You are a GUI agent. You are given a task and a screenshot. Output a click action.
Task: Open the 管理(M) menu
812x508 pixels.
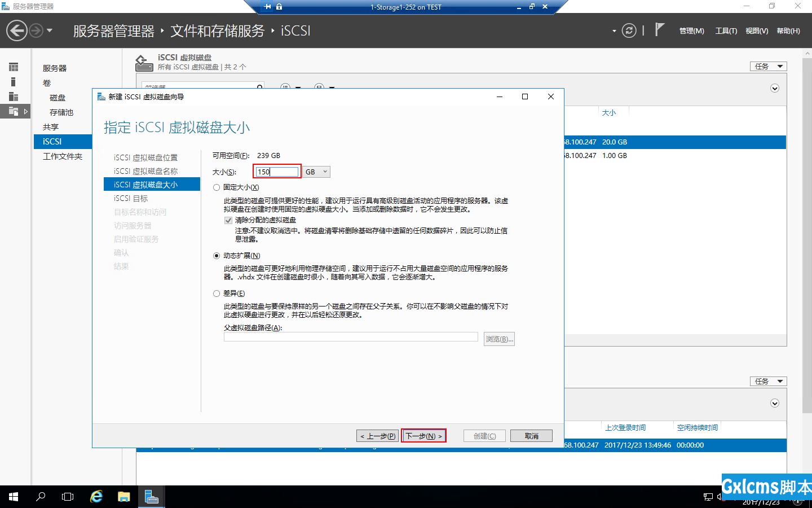[691, 31]
